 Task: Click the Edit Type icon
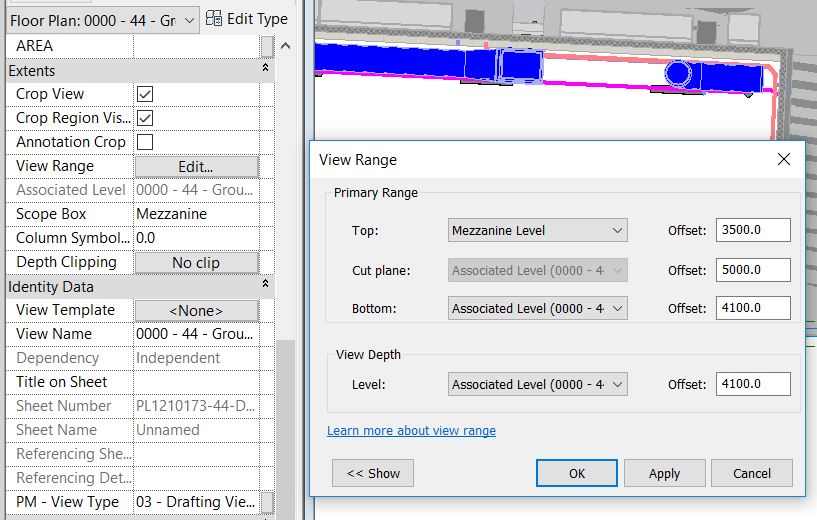214,19
